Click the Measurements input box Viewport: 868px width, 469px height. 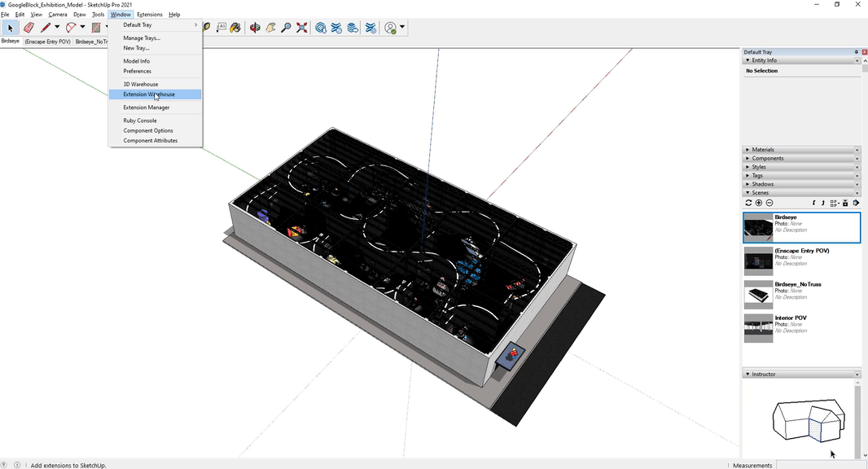[x=822, y=465]
